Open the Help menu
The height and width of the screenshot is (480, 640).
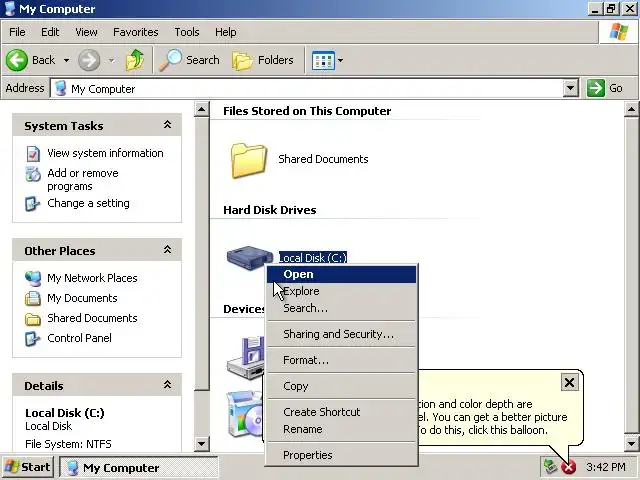pos(226,32)
